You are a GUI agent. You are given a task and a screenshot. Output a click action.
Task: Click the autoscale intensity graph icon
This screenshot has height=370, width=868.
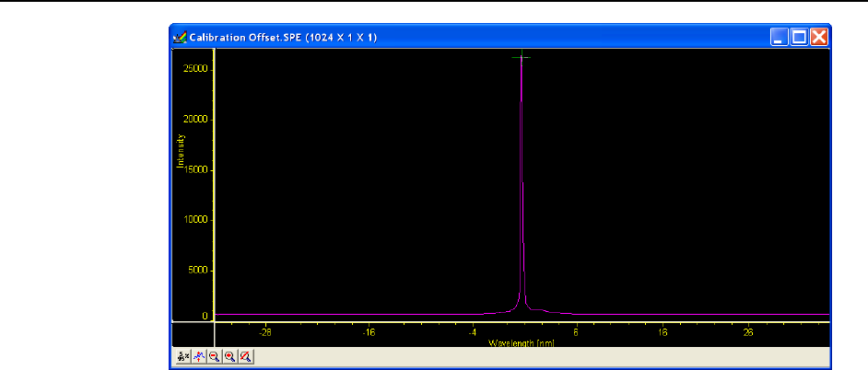(198, 357)
